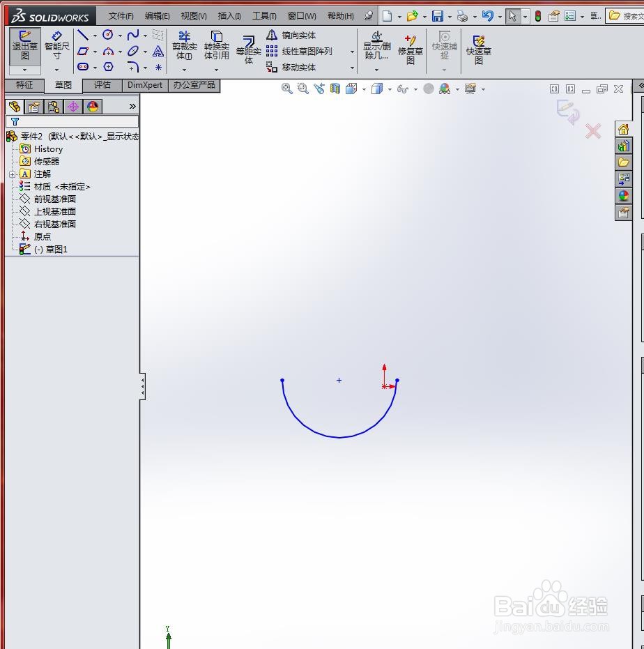
Task: Exit the sketch with 退出草图
Action: pos(25,46)
